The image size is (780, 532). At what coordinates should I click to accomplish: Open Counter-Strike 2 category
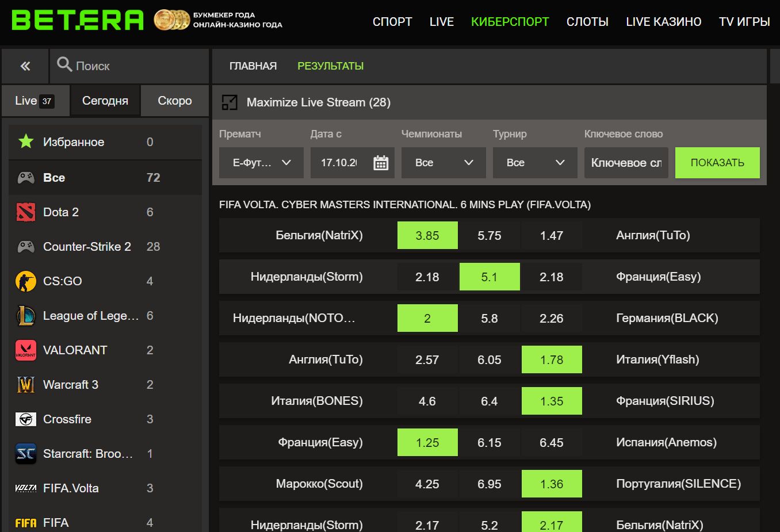pyautogui.click(x=105, y=247)
